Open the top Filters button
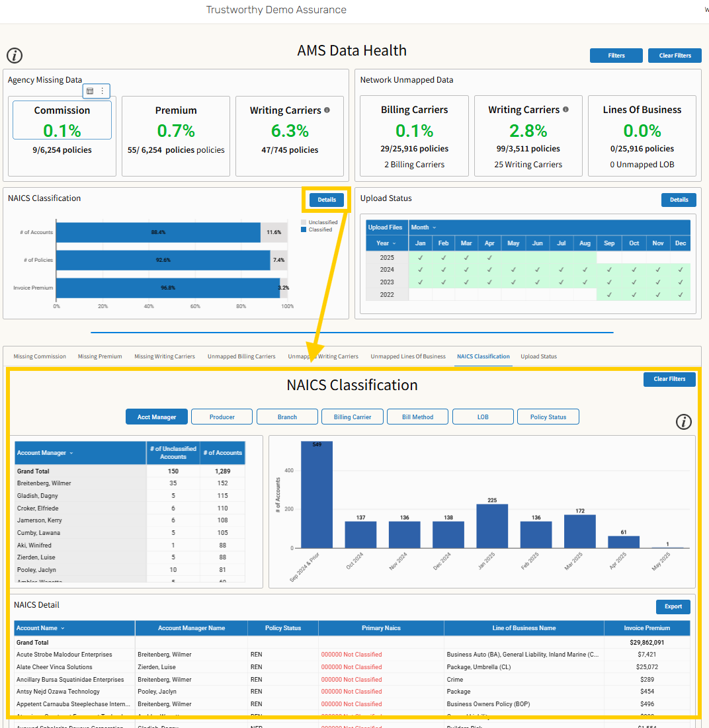This screenshot has height=728, width=709. click(x=616, y=56)
